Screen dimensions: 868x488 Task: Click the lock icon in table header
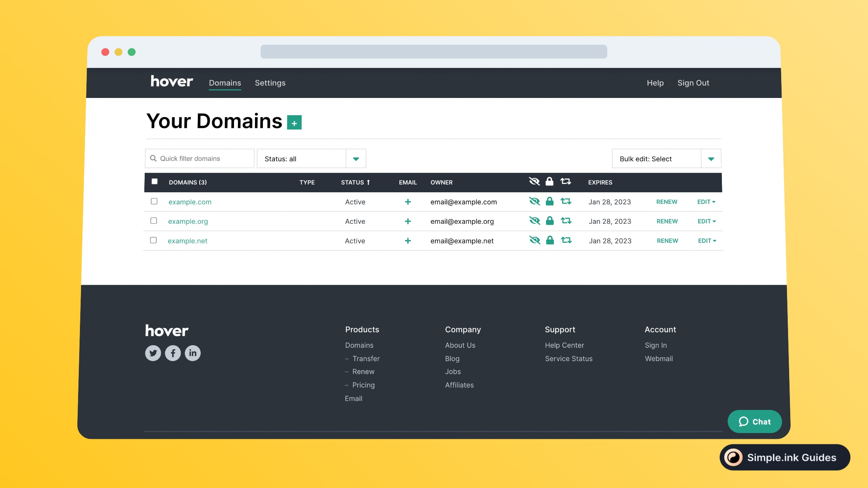pos(549,181)
